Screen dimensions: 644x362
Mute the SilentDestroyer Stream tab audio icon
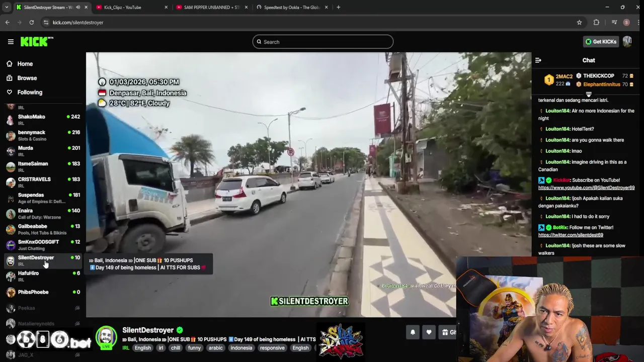pos(77,7)
